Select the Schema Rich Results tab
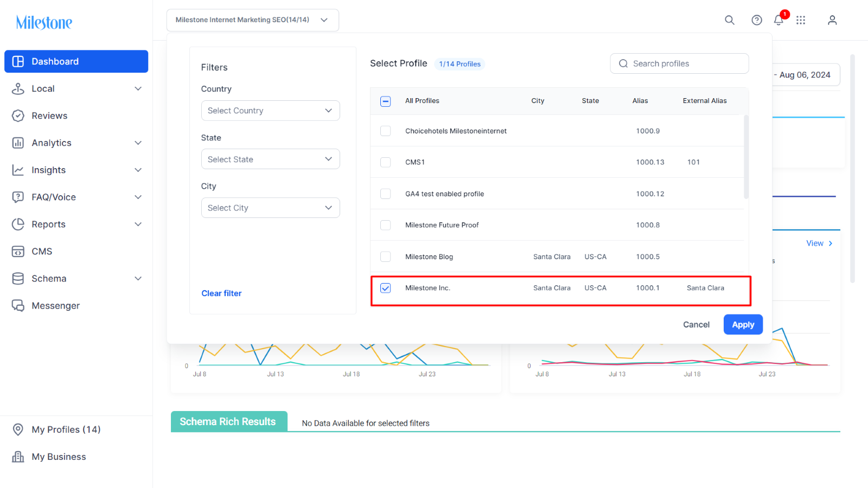Viewport: 868px width, 488px height. click(229, 421)
